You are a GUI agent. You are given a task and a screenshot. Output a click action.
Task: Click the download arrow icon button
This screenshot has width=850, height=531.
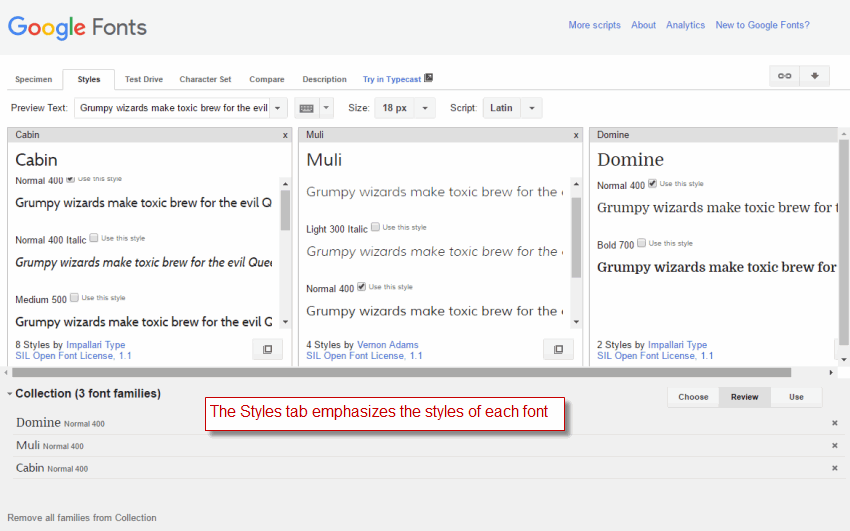[x=814, y=76]
